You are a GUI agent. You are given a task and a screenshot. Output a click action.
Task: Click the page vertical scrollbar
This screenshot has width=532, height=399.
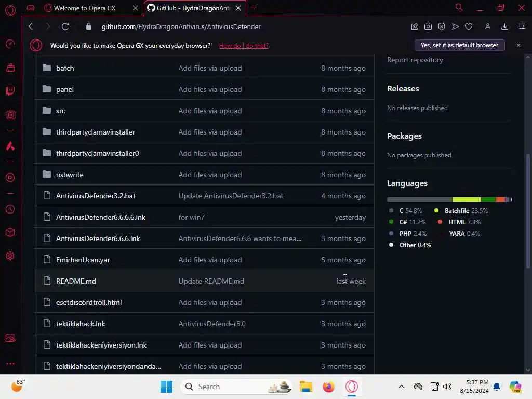point(528,210)
